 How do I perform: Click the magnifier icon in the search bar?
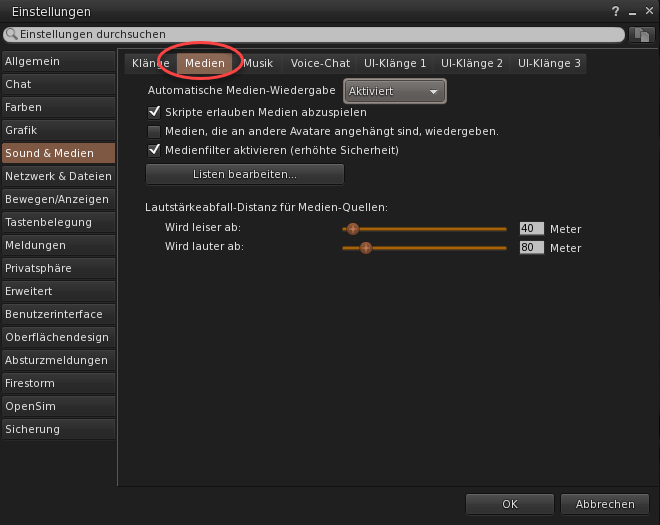[11, 34]
